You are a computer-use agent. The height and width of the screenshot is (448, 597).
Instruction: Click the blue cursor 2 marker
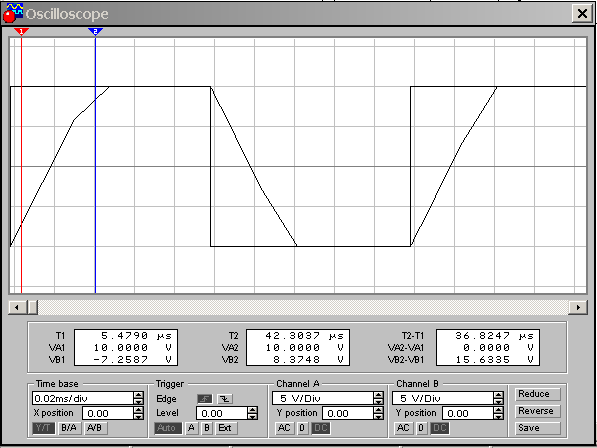[95, 32]
